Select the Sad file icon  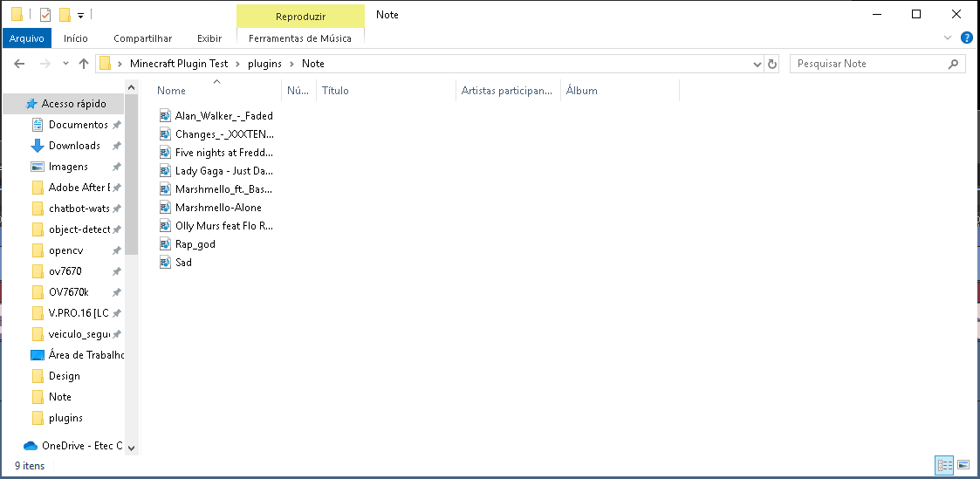tap(165, 263)
